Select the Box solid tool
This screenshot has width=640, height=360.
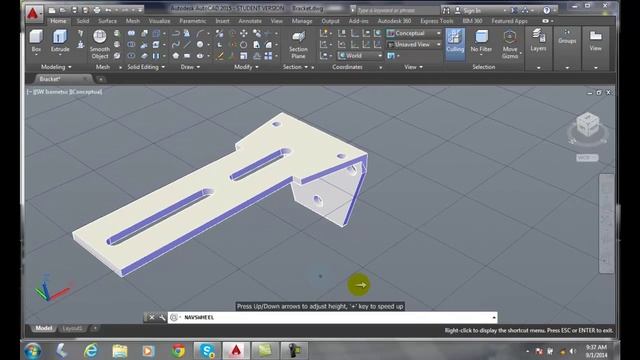coord(36,41)
